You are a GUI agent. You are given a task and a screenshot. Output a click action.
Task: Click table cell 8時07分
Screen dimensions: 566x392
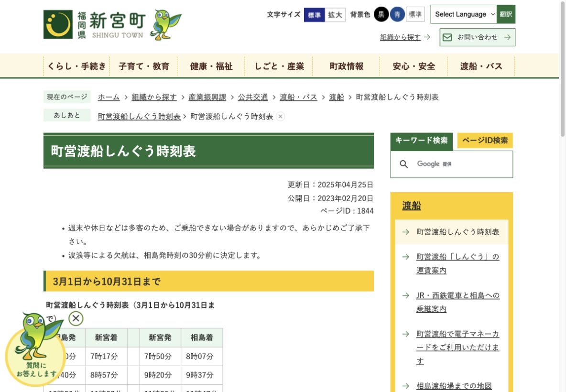(x=202, y=356)
